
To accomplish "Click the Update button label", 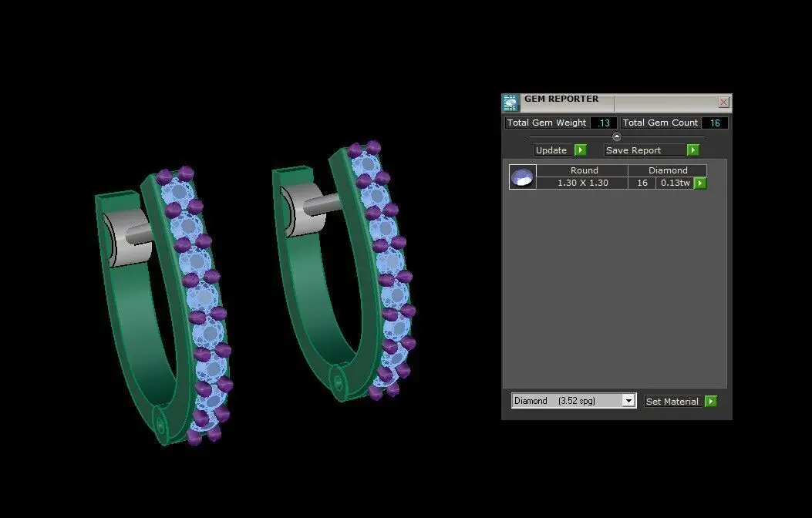I will tap(551, 150).
